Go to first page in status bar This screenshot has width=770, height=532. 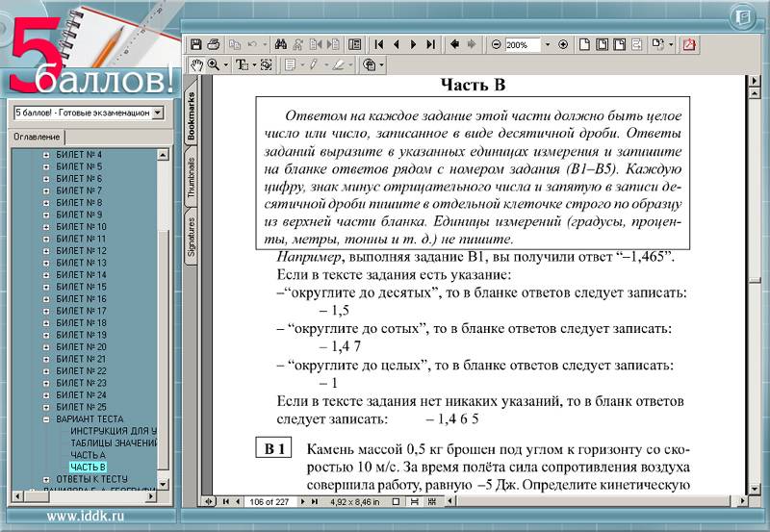point(226,501)
